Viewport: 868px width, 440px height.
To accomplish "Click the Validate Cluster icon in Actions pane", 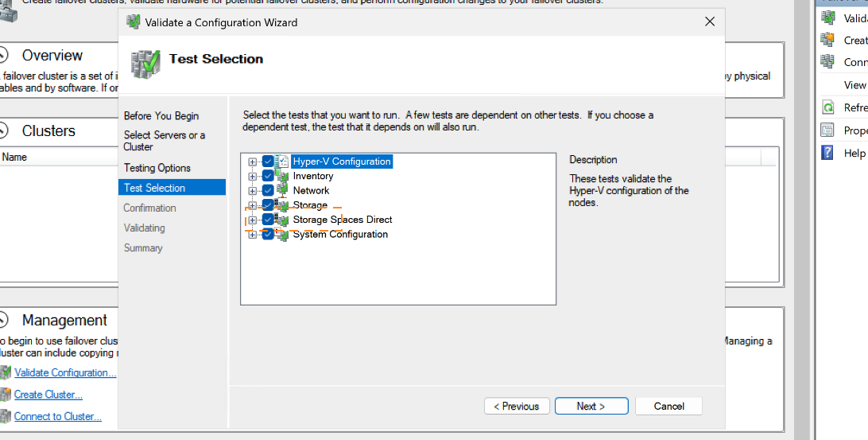I will pos(828,18).
